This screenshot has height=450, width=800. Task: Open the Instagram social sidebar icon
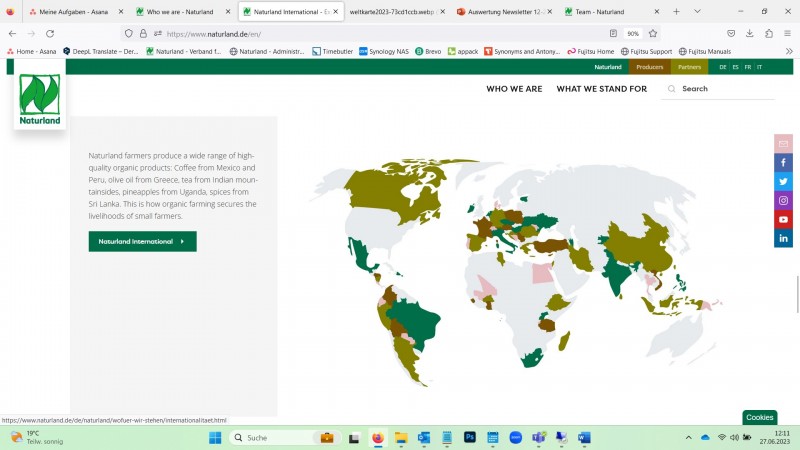(783, 200)
